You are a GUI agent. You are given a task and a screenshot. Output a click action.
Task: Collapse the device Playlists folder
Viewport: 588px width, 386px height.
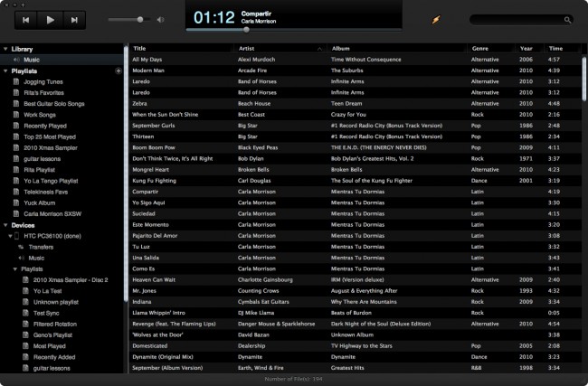14,268
